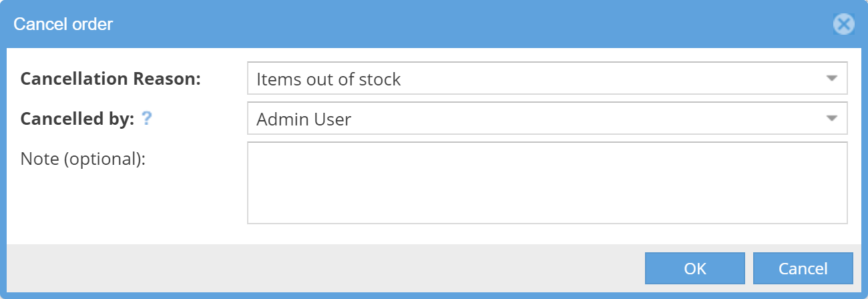Screen dimensions: 868x299
Task: Select the 'Items out of stock' combo box
Action: [x=534, y=79]
